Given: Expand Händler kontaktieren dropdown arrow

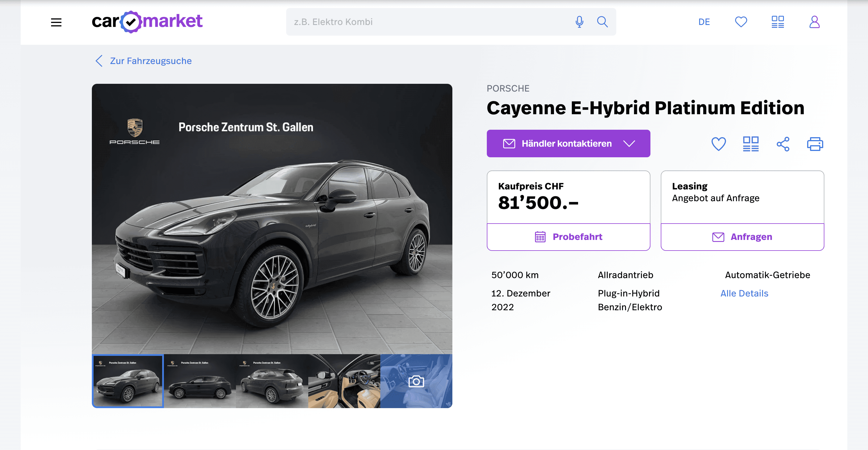Looking at the screenshot, I should pos(629,143).
